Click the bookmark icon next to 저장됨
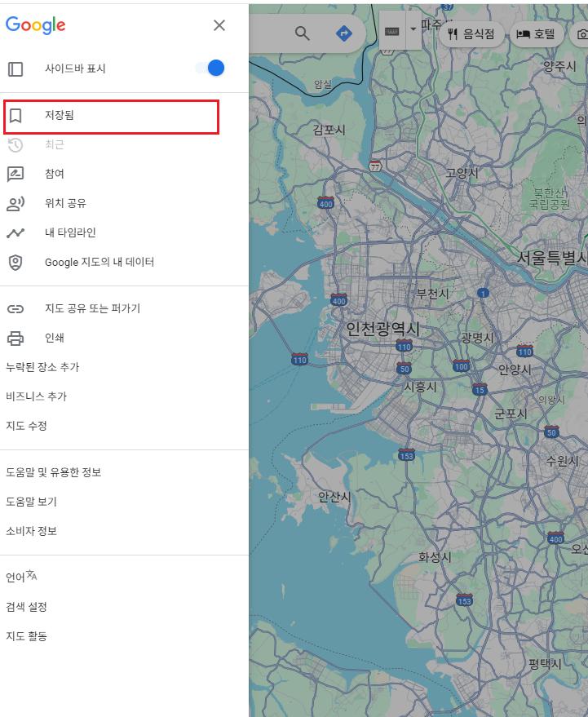588x717 pixels. click(x=15, y=116)
